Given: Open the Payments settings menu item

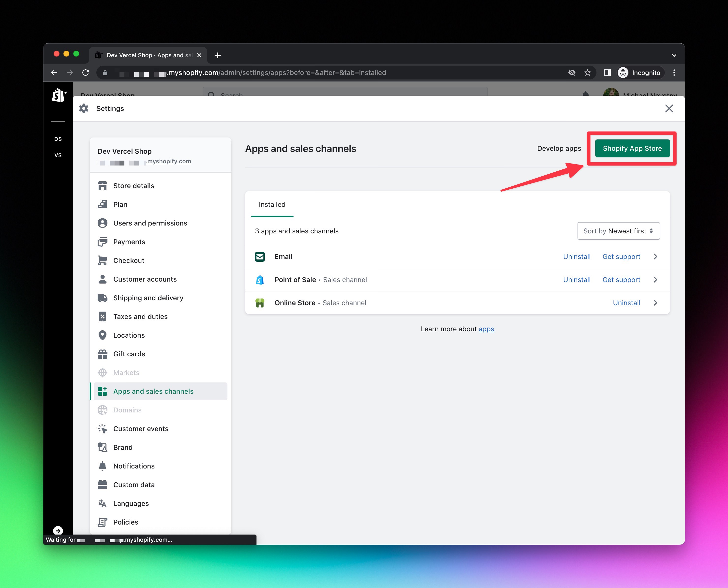Looking at the screenshot, I should (x=161, y=242).
